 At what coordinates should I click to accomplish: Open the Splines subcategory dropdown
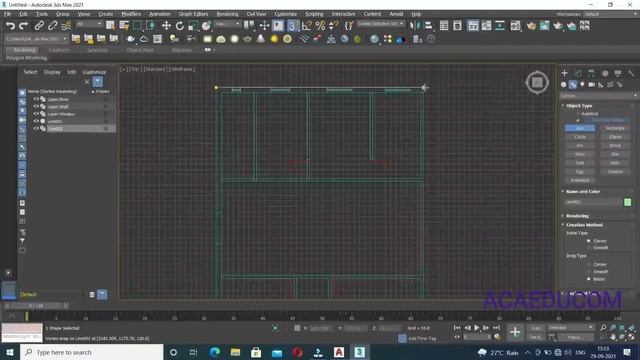coord(598,96)
